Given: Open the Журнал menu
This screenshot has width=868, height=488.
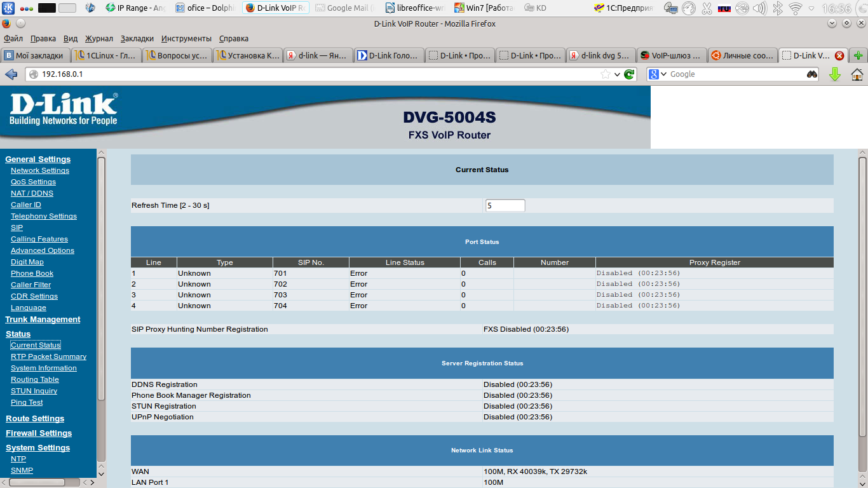Looking at the screenshot, I should (x=98, y=39).
